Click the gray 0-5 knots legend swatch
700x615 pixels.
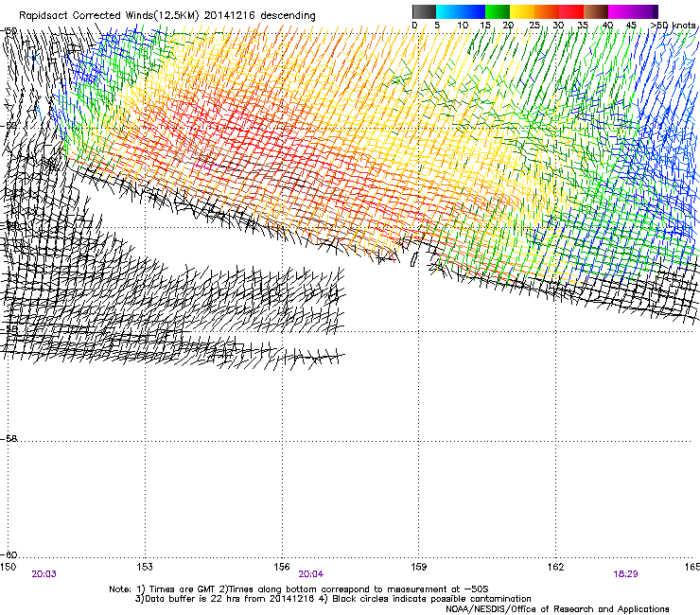point(424,11)
